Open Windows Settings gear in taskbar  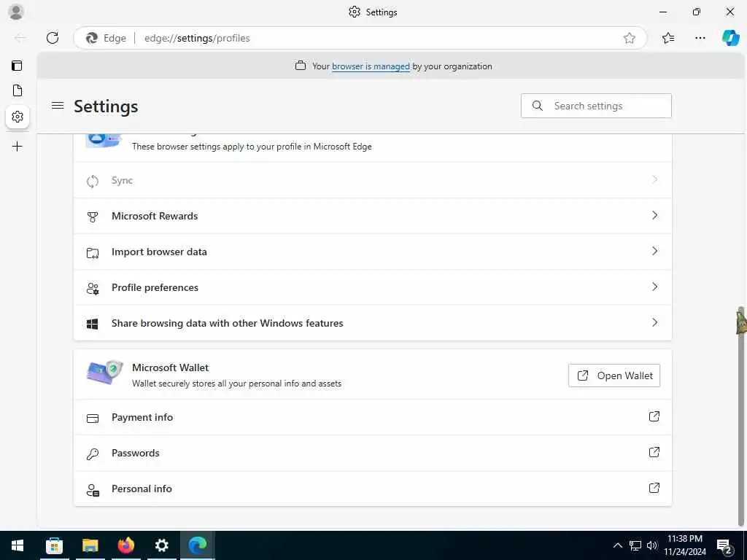pyautogui.click(x=161, y=545)
